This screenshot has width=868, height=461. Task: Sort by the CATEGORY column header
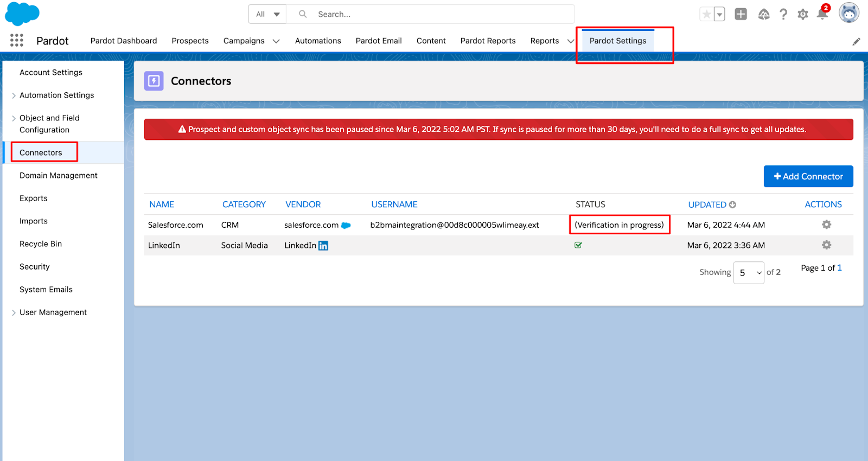(244, 204)
